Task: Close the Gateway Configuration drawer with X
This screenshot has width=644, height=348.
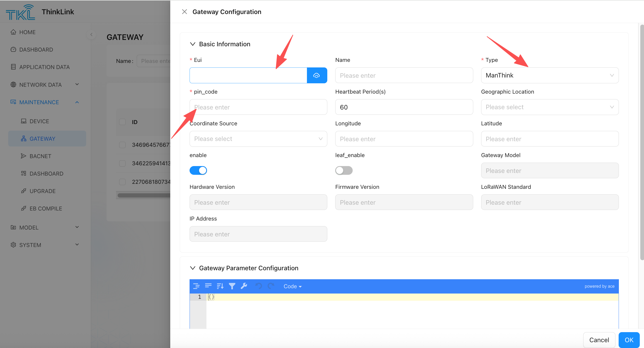Action: 185,12
